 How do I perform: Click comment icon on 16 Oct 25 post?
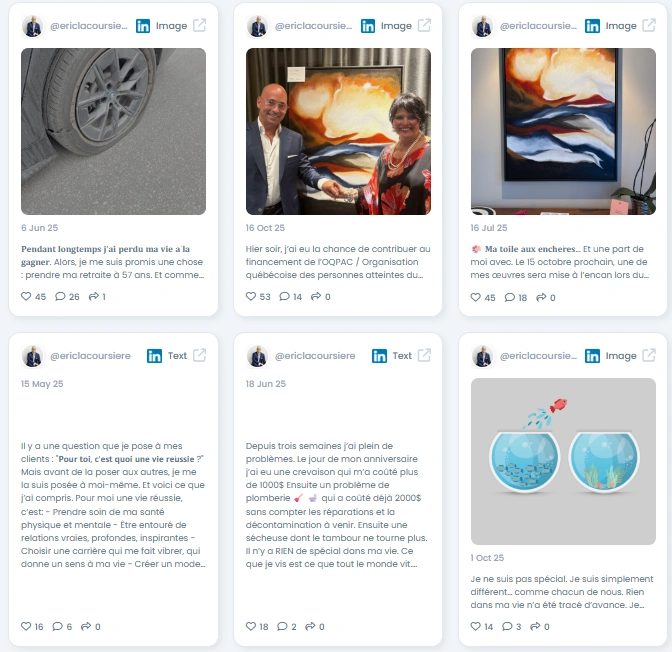point(285,296)
